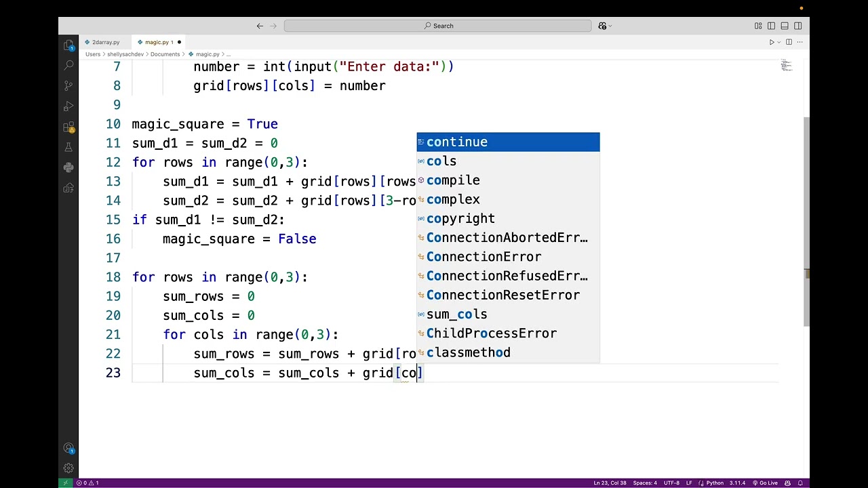
Task: Open the errors and warnings problems indicator
Action: click(87, 483)
